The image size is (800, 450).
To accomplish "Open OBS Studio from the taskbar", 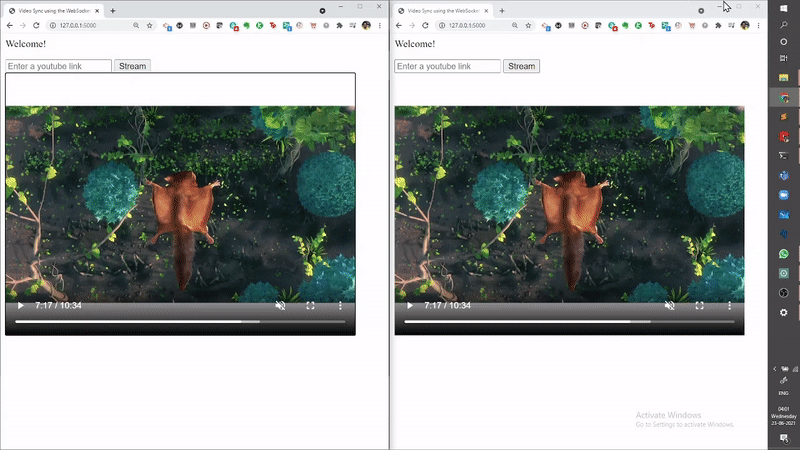I will [x=784, y=293].
